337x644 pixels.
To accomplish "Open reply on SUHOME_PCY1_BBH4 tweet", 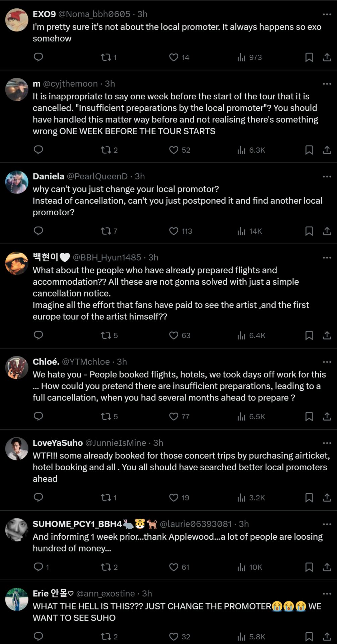I will click(x=39, y=567).
